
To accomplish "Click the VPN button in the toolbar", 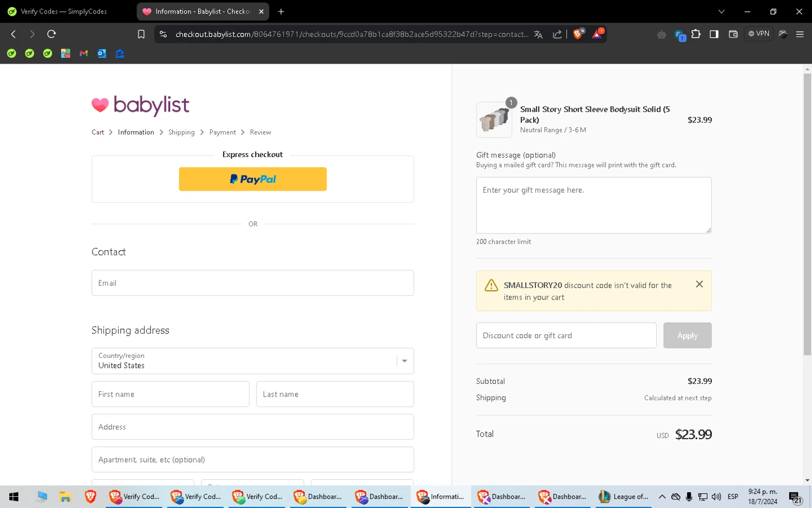I will pos(759,34).
